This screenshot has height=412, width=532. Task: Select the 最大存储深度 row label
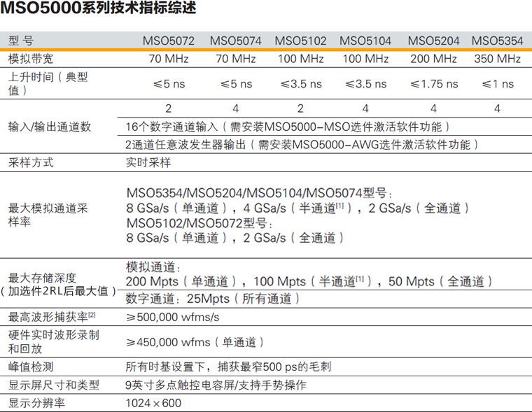[58, 285]
